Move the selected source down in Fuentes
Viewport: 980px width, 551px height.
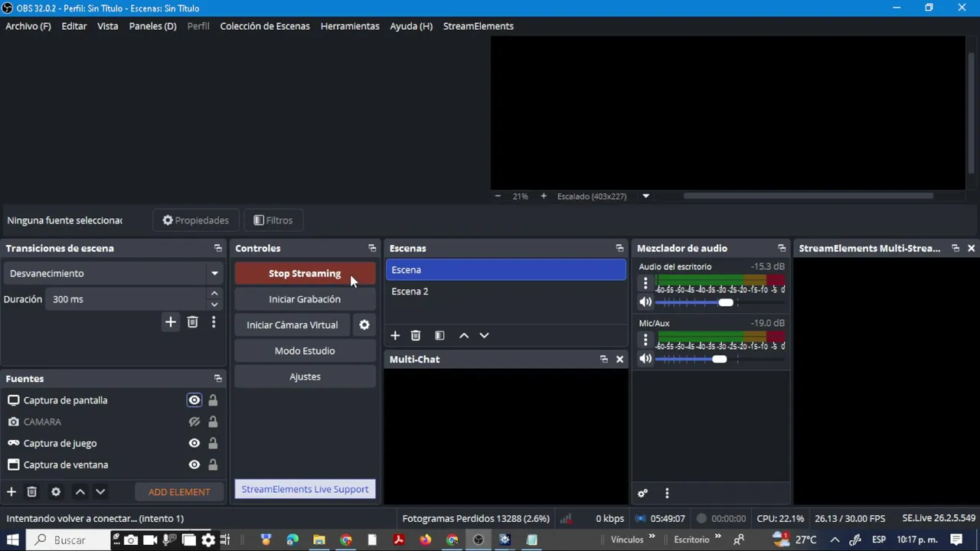tap(100, 491)
